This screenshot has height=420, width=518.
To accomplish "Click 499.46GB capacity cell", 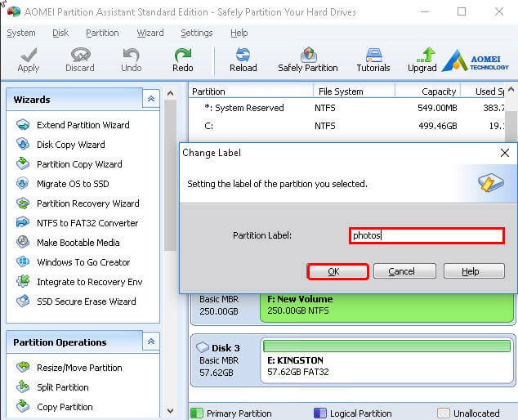I will (438, 126).
